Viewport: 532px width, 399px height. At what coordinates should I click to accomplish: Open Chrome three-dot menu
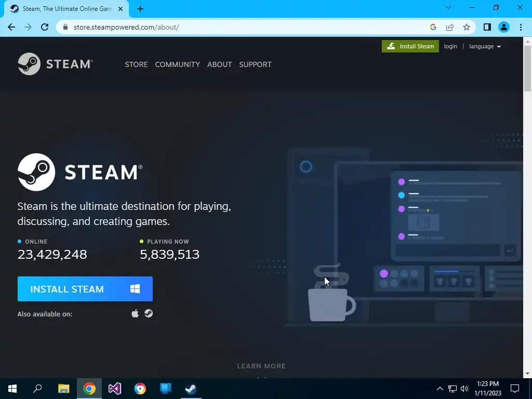[x=521, y=27]
